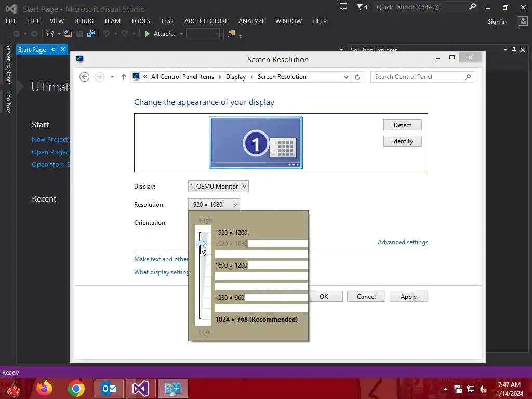Click Search Control Panel magnifier icon

click(x=468, y=77)
